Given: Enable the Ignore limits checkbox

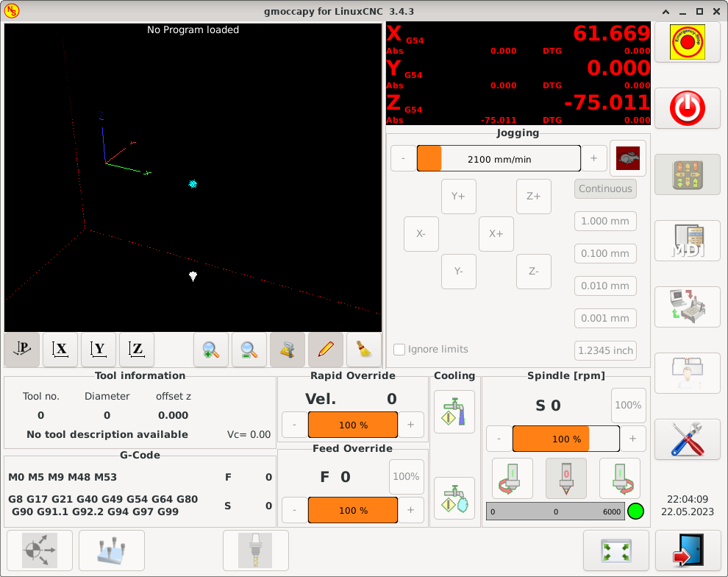Looking at the screenshot, I should (399, 350).
